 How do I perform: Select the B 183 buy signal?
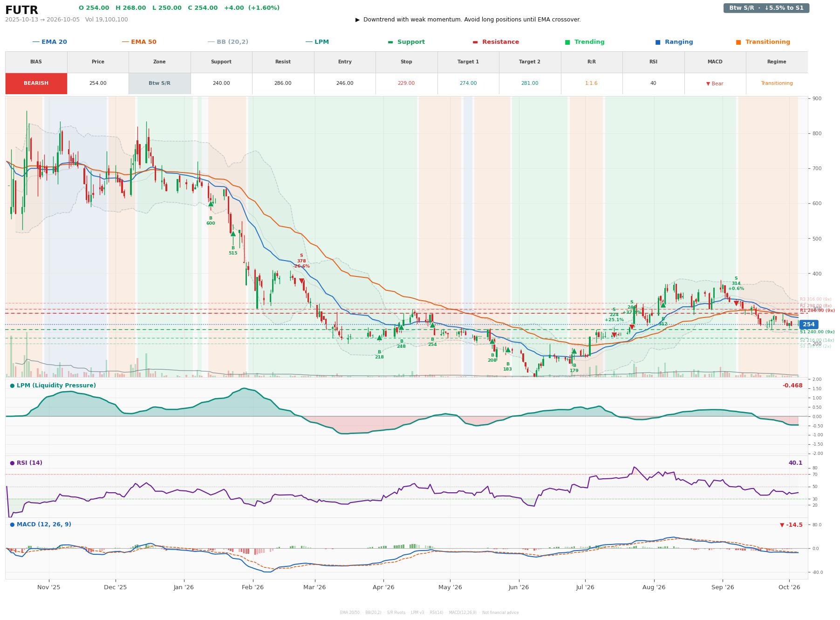coord(508,350)
